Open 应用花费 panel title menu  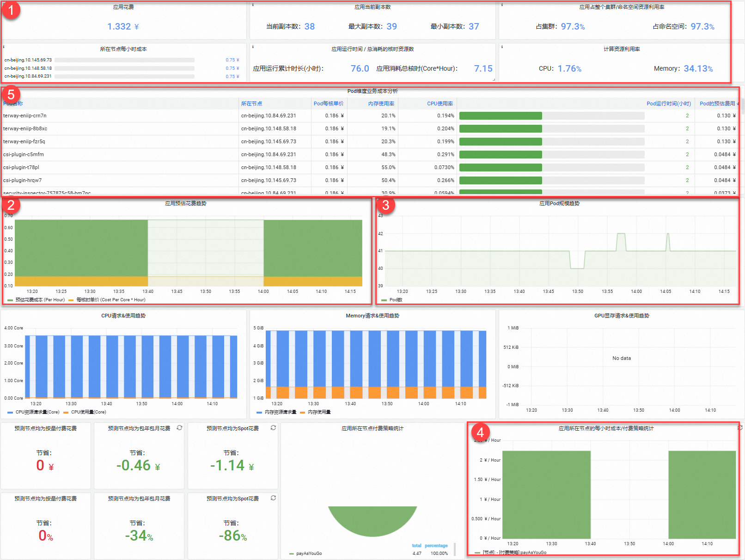[123, 7]
